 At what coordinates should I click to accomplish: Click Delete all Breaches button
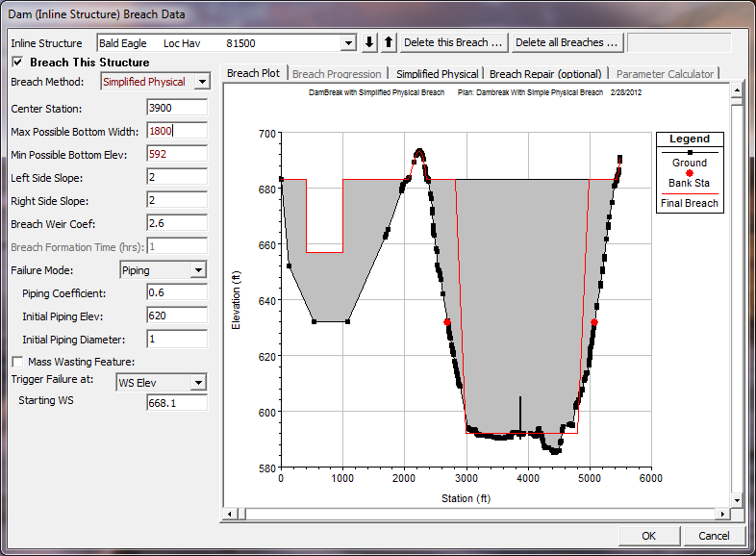[567, 42]
